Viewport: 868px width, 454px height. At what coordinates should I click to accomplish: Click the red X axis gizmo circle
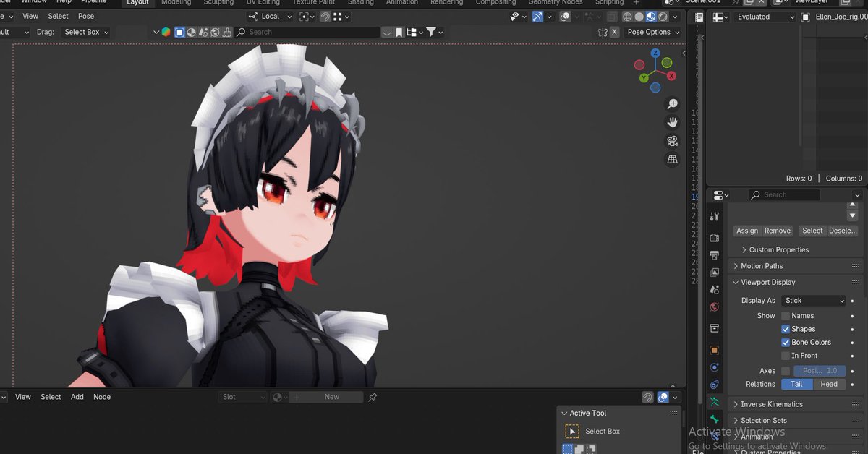click(x=671, y=75)
